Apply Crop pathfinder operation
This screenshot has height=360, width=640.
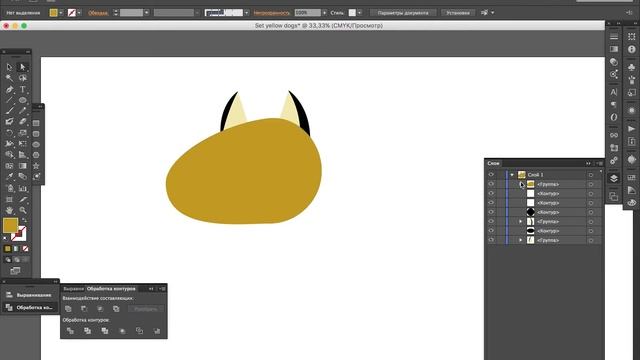point(122,331)
